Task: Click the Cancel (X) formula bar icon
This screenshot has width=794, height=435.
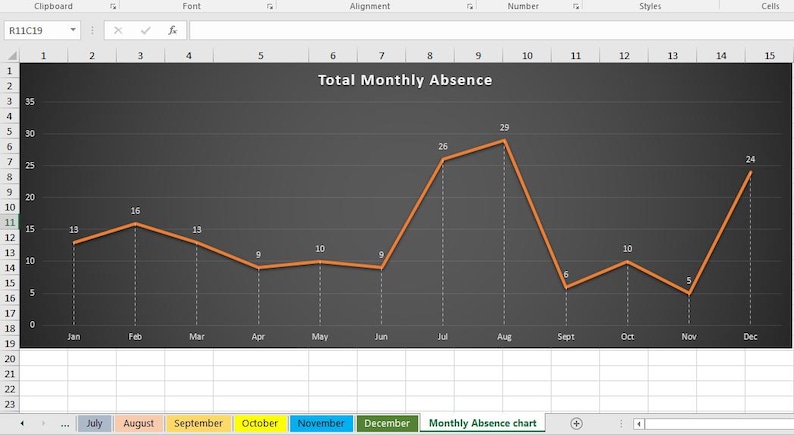Action: click(x=118, y=30)
